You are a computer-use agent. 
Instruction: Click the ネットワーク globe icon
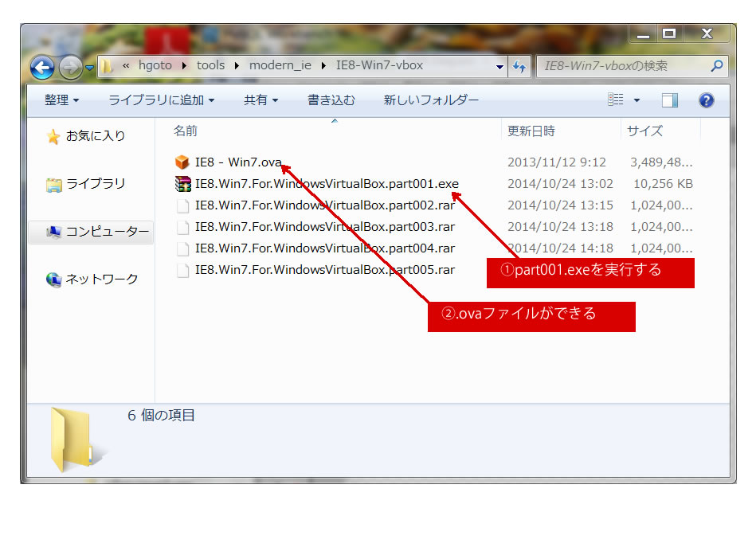click(53, 279)
